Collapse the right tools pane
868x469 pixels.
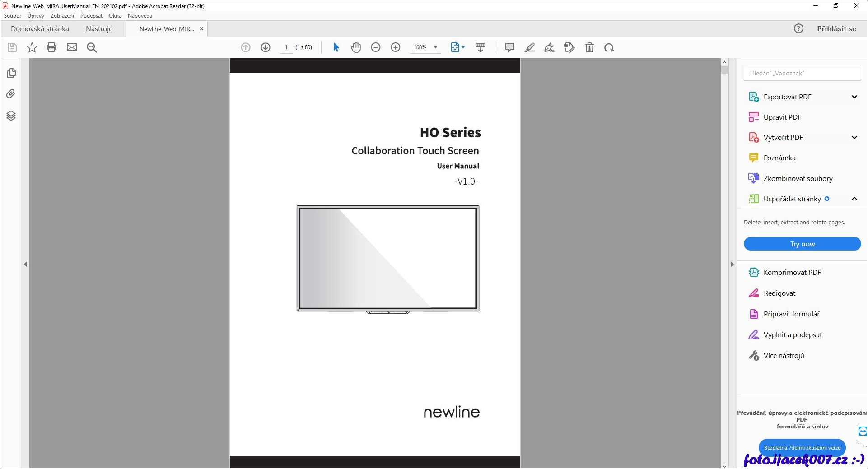732,264
